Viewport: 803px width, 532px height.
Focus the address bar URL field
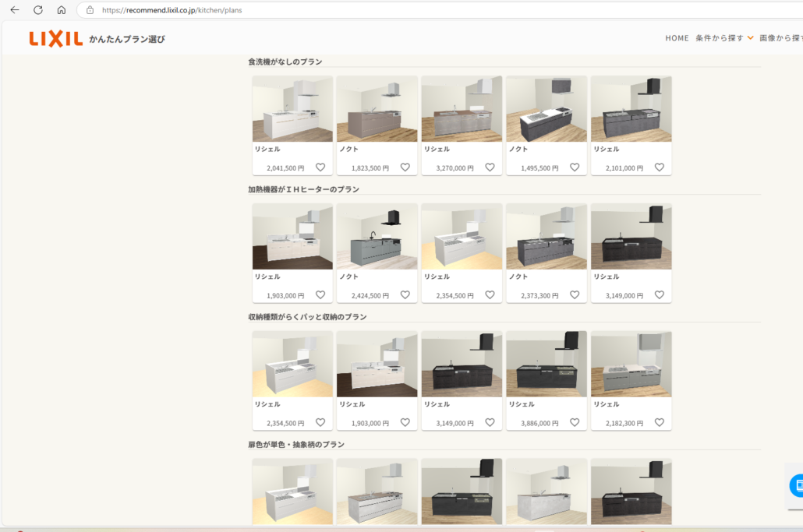tap(440, 9)
